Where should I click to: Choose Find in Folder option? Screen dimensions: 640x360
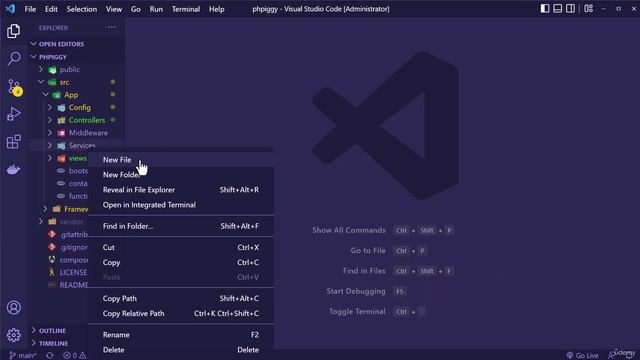181,226
